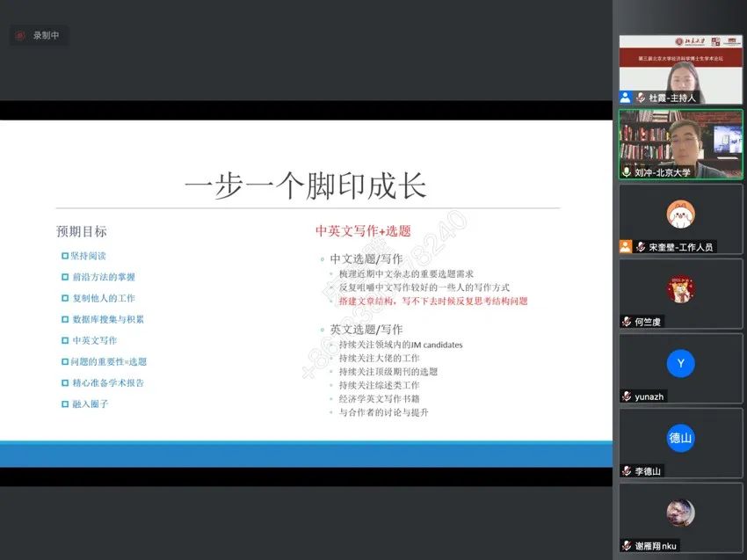Click the red heading 中英文写作+选题
This screenshot has width=747, height=560.
pyautogui.click(x=363, y=231)
